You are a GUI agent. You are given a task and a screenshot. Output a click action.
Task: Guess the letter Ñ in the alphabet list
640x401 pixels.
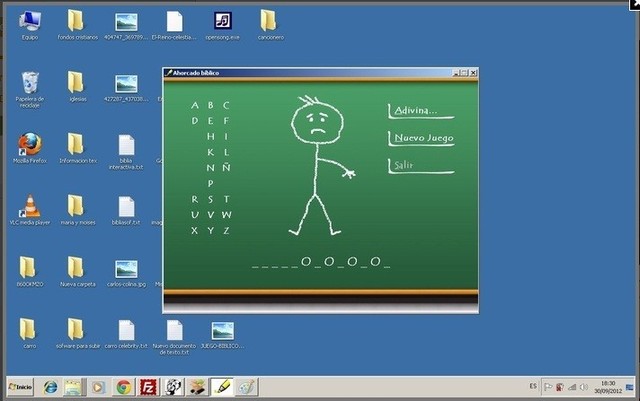click(226, 167)
